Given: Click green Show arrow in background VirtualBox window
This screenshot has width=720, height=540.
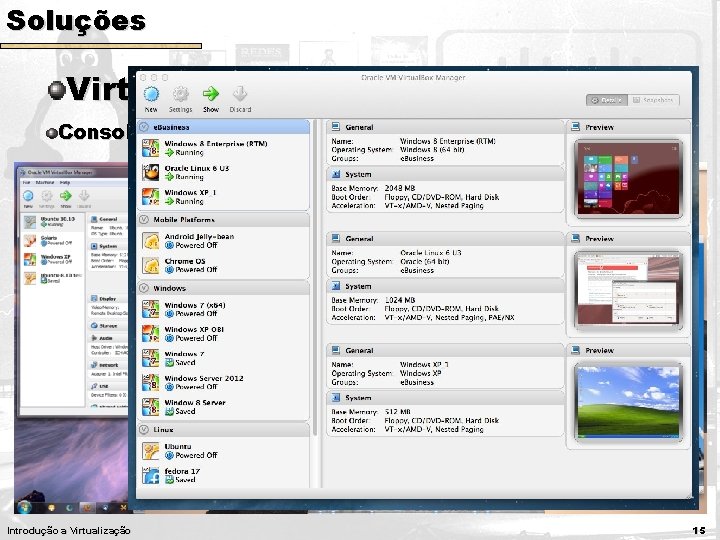Looking at the screenshot, I should pyautogui.click(x=66, y=196).
